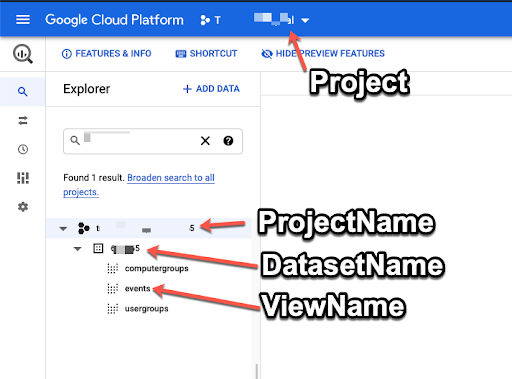Click the 'Found 1 result.' text
The width and height of the screenshot is (512, 379).
coord(94,178)
